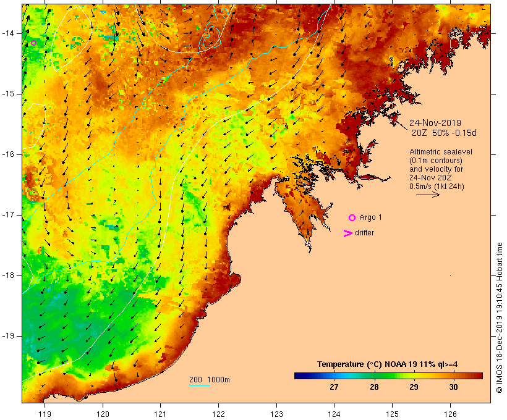Click the '(0.1m contours)' caption line
This screenshot has height=420, width=507.
[x=436, y=161]
